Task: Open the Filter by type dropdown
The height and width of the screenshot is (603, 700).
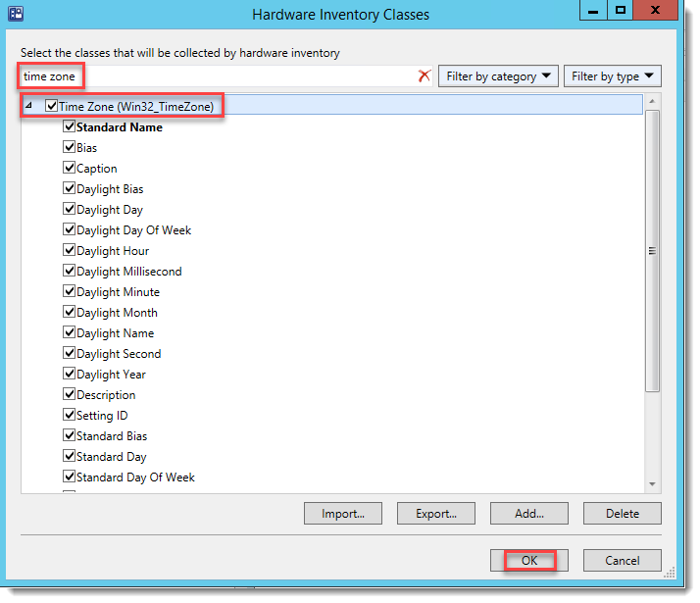Action: (x=613, y=75)
